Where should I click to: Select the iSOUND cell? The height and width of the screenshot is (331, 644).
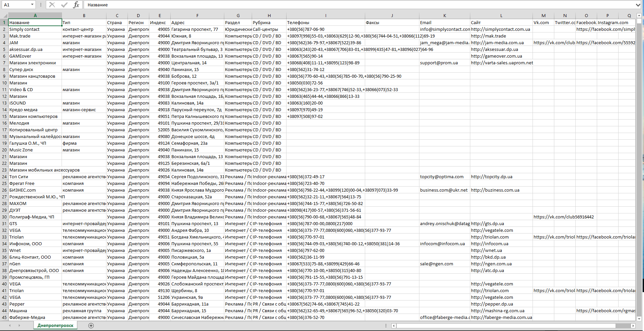pos(35,103)
